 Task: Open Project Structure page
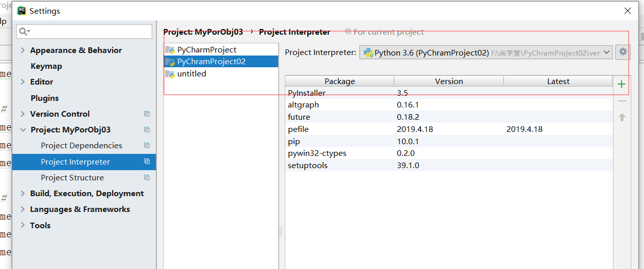[72, 178]
